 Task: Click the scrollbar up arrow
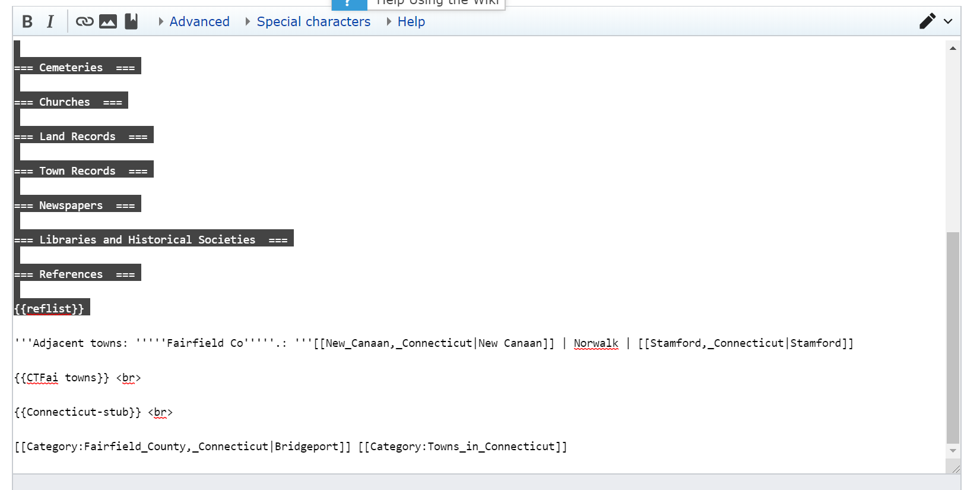(953, 49)
